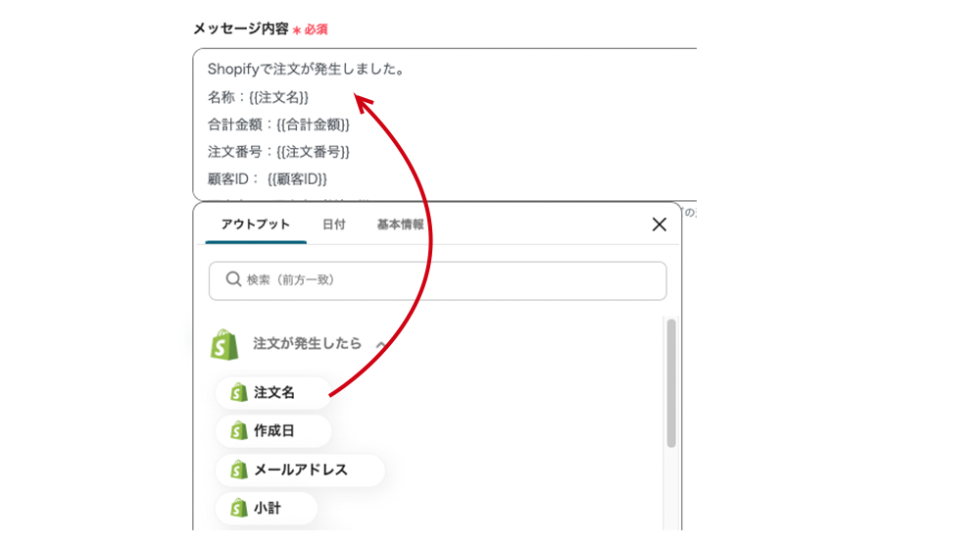The image size is (980, 548).
Task: Place cursor on the 合計金額 message line
Action: (278, 125)
